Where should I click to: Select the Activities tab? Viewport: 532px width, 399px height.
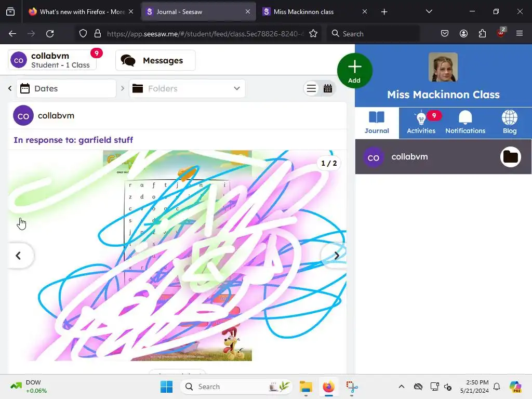click(x=421, y=123)
